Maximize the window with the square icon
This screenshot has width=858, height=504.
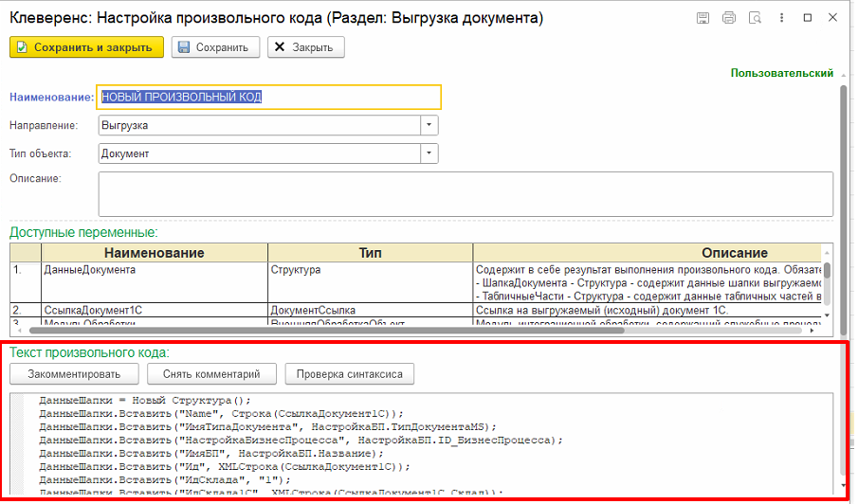coord(808,18)
